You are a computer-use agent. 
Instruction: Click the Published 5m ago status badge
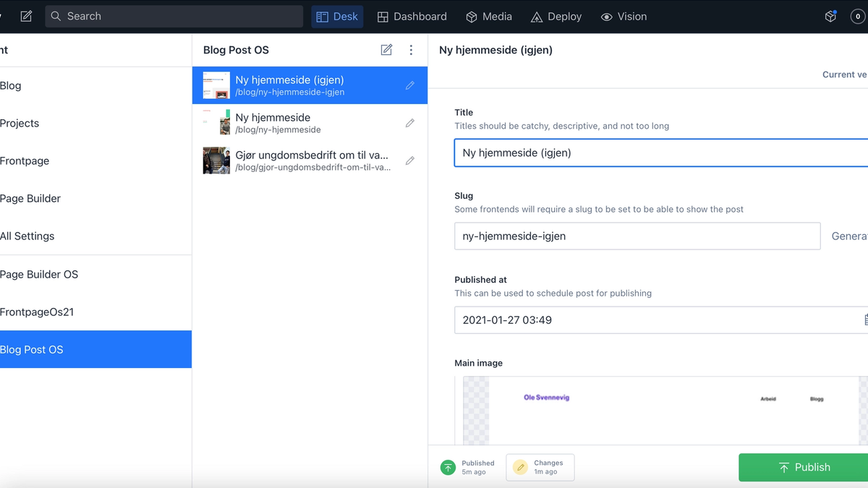click(x=468, y=467)
